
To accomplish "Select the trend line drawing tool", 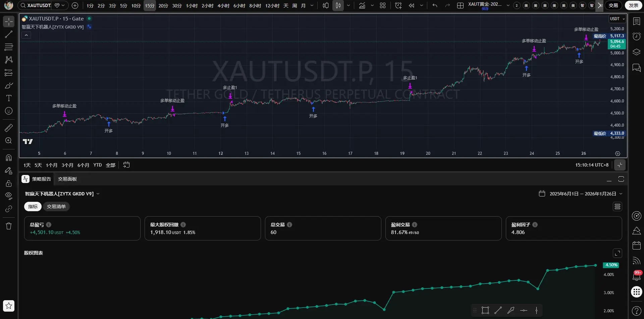I will pos(9,34).
